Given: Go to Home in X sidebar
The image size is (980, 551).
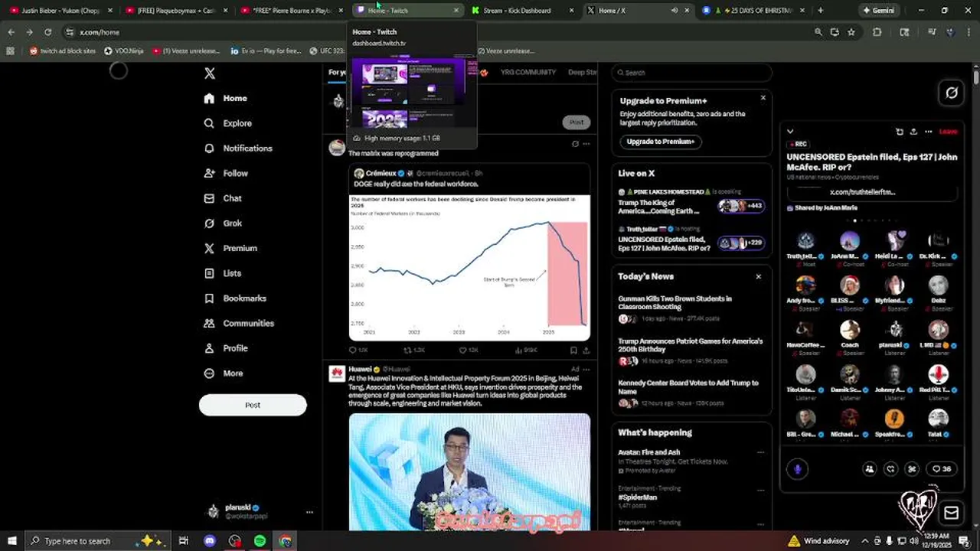Looking at the screenshot, I should coord(226,98).
